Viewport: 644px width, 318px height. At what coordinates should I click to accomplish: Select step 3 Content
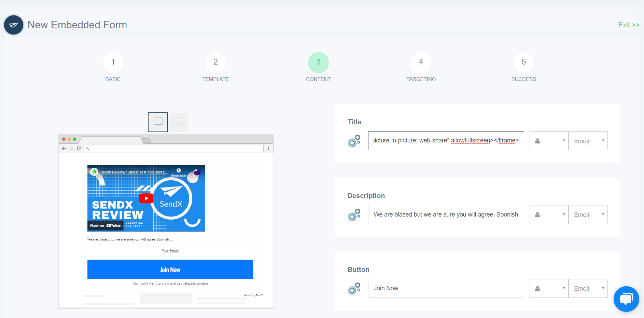[x=318, y=63]
